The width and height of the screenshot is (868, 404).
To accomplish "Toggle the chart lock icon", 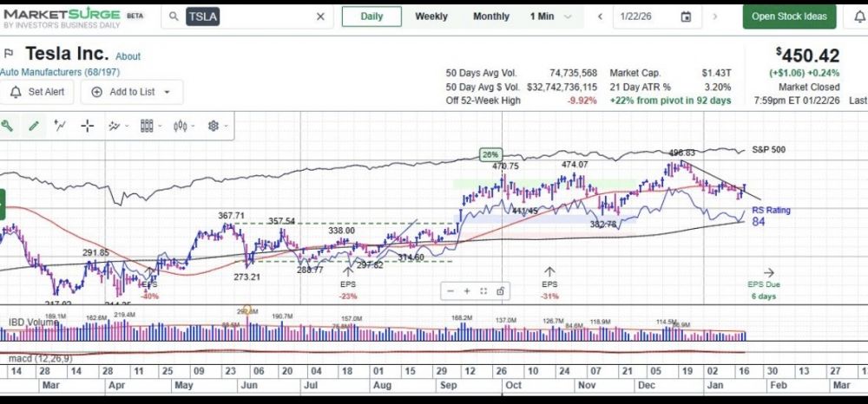I will 500,291.
